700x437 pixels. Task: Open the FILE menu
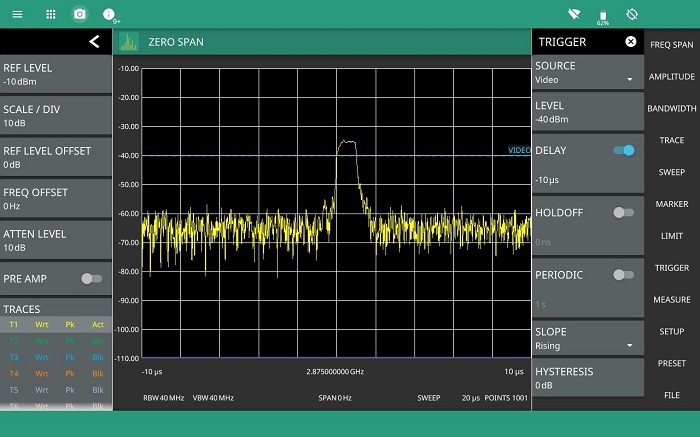pyautogui.click(x=671, y=395)
